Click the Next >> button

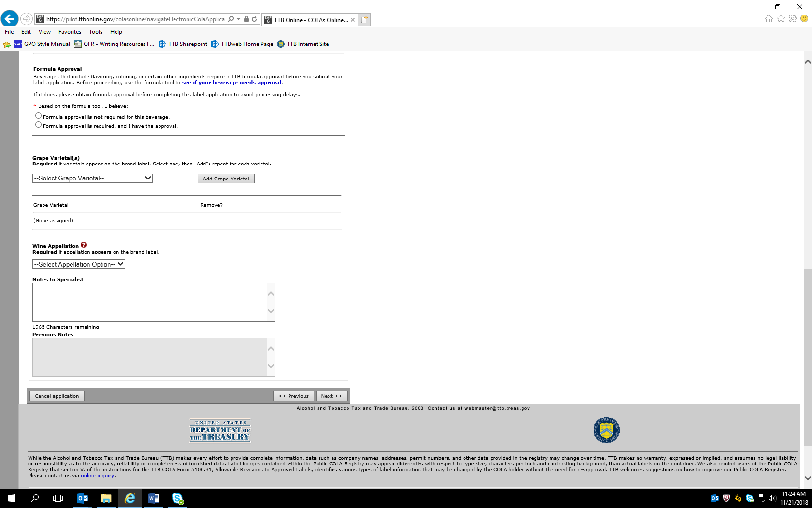(x=331, y=396)
